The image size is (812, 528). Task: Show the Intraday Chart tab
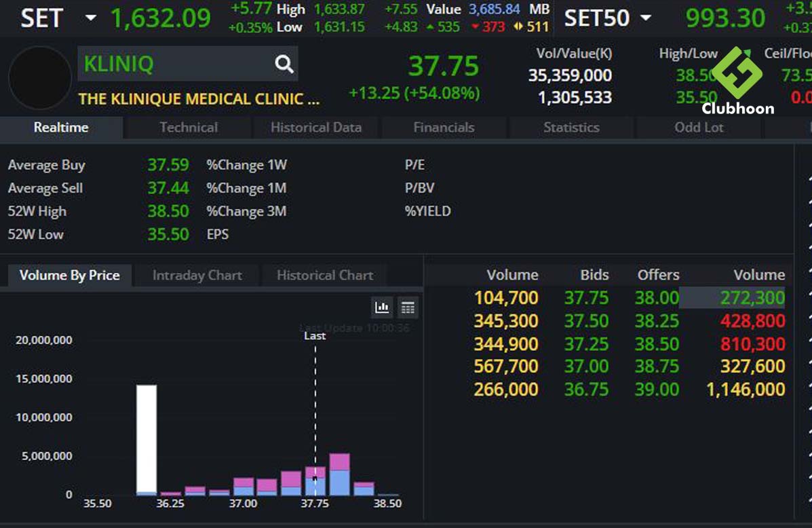(x=197, y=275)
